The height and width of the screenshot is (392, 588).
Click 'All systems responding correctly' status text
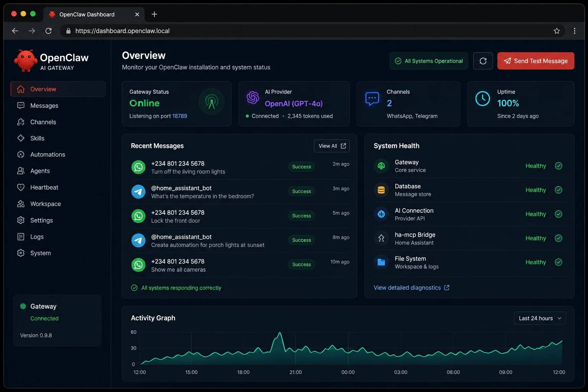point(181,288)
